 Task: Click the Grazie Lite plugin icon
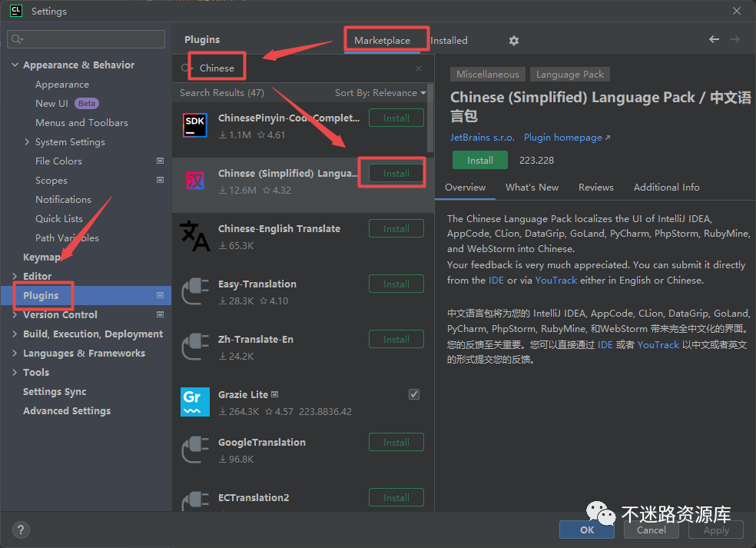tap(195, 402)
